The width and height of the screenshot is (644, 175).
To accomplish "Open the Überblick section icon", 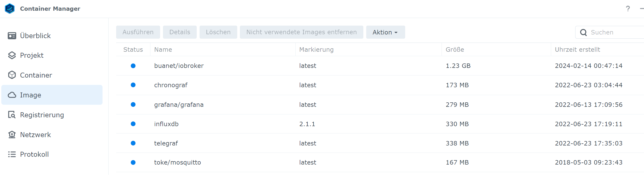I will pos(12,36).
